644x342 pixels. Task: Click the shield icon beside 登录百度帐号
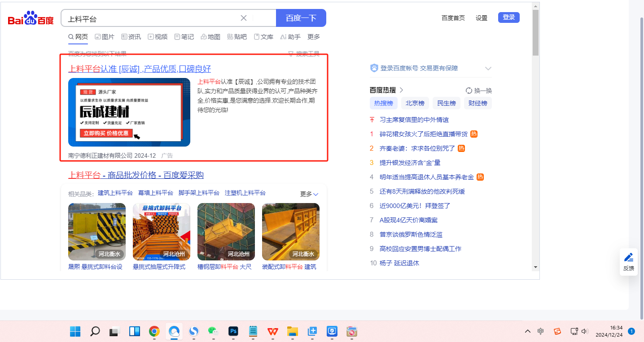point(374,68)
